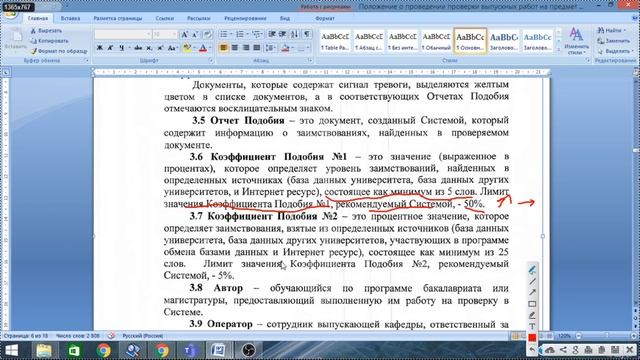This screenshot has height=360, width=640.
Task: Pick red color swatch in screenshot toolbar
Action: pos(532,338)
